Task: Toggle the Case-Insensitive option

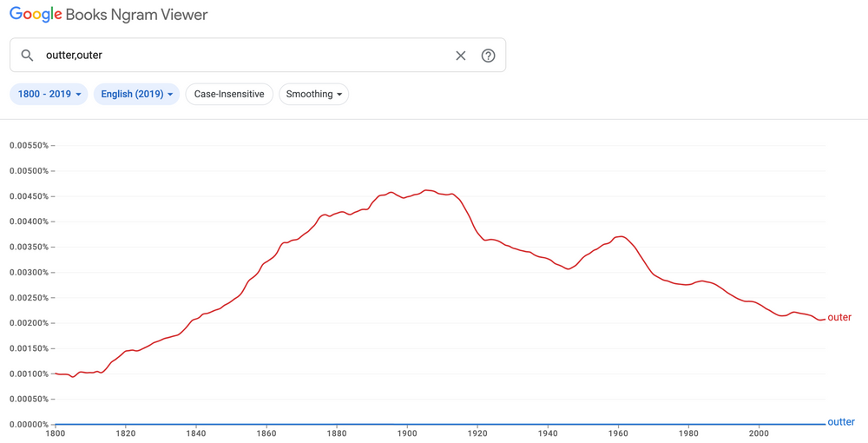Action: pos(229,94)
